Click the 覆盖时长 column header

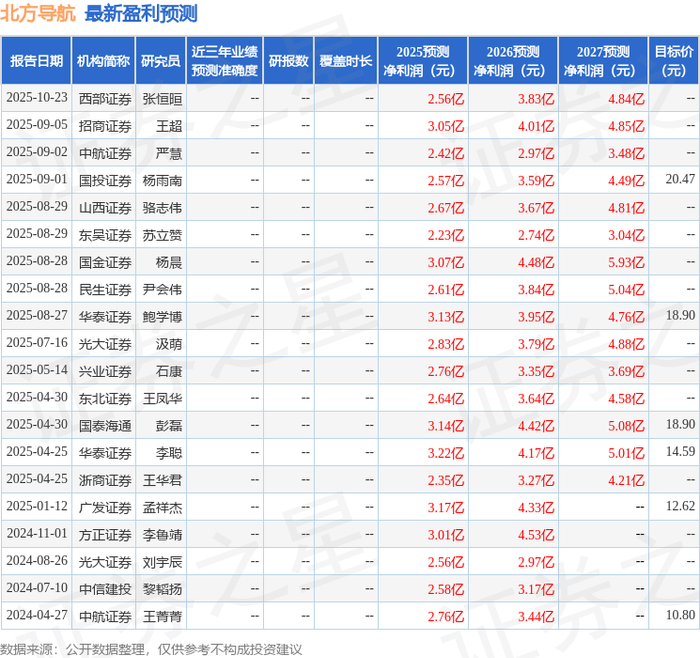tap(346, 61)
